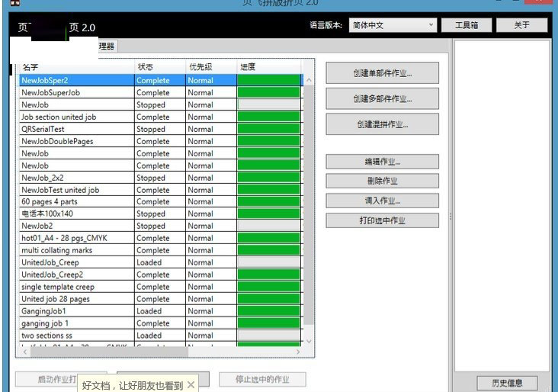The image size is (558, 392).
Task: Click the horizontal scrollbar left arrow
Action: pyautogui.click(x=25, y=352)
